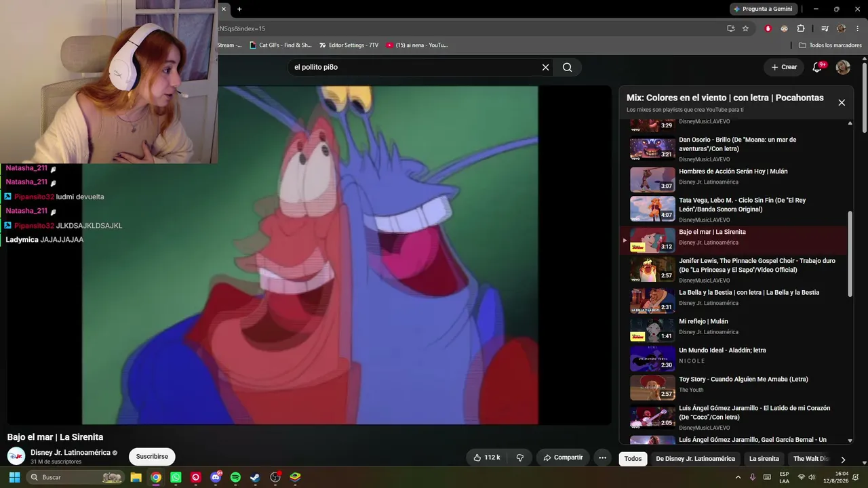Open the red hand blocker extension
The image size is (868, 488).
pos(768,28)
